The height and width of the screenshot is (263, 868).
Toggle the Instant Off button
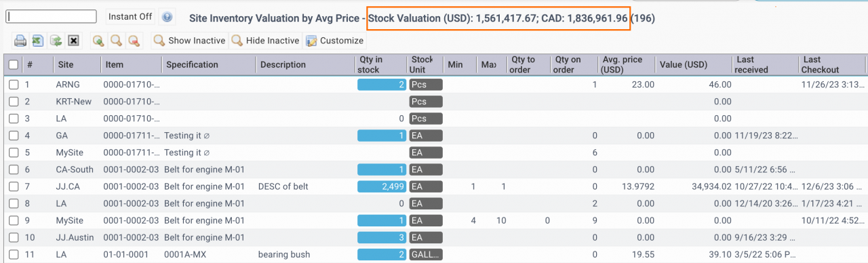point(130,17)
